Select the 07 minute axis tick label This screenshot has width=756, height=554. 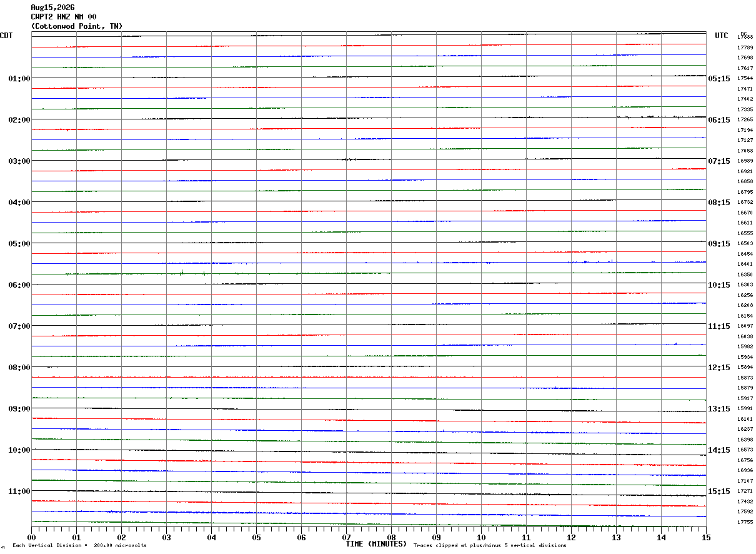tap(346, 537)
